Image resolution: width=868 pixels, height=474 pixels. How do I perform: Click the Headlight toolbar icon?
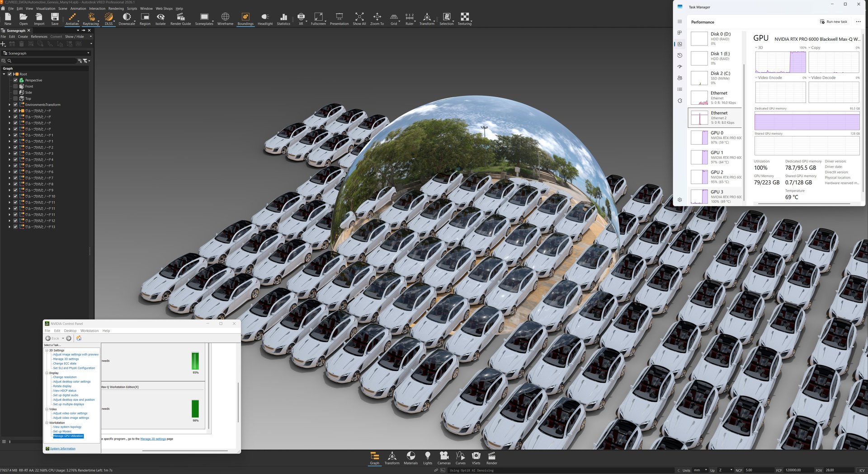[x=265, y=19]
